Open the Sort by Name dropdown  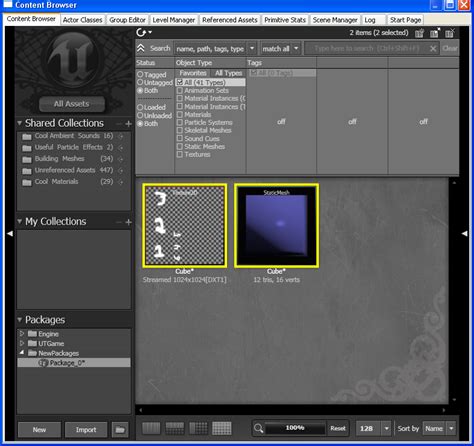coord(451,428)
